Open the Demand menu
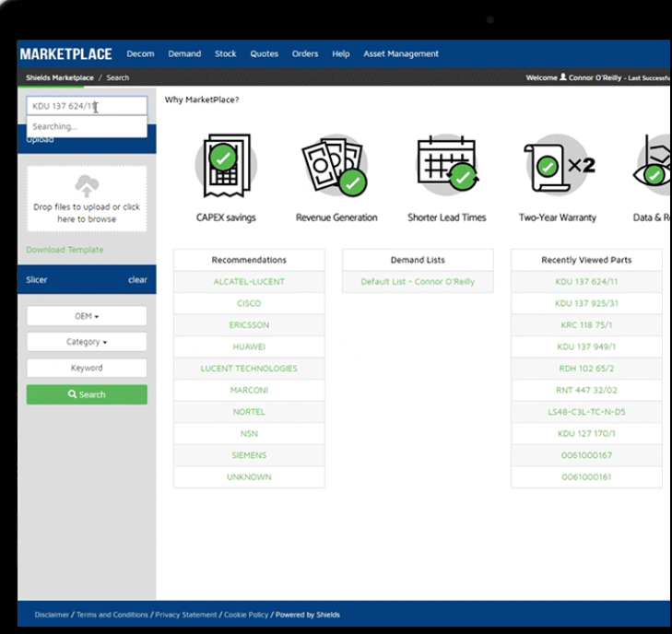672x634 pixels. 184,54
